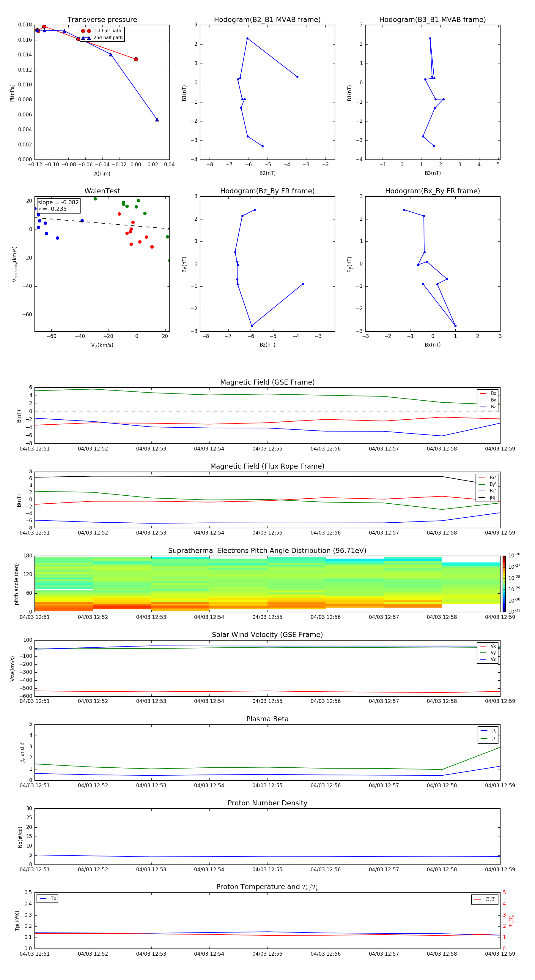The height and width of the screenshot is (980, 535).
Task: Click the 'Pt(nPa)' y-axis label
Action: tap(12, 92)
